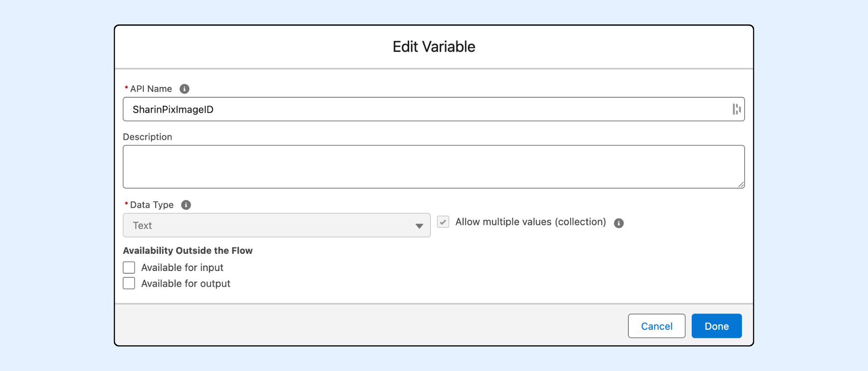
Task: Click the "Available for output" label text
Action: tap(185, 284)
